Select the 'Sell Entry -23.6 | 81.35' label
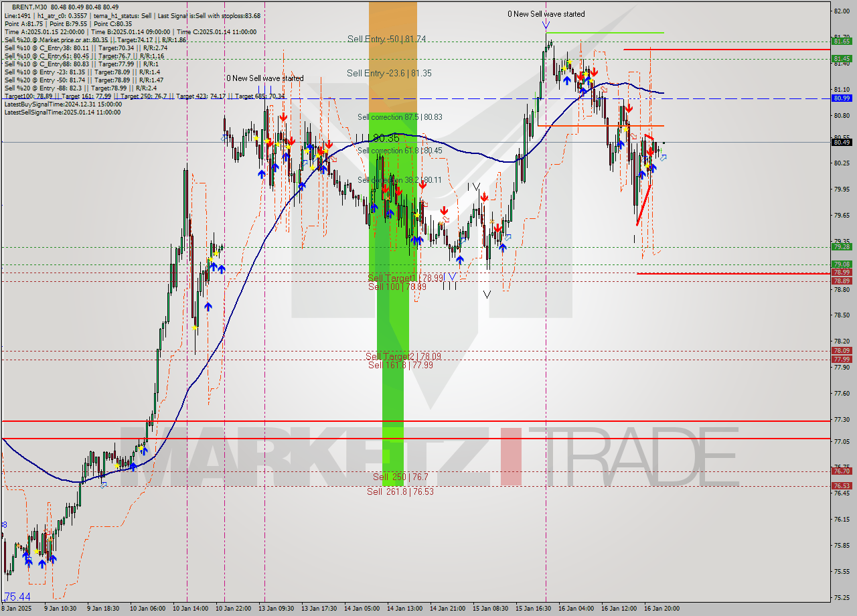 [x=390, y=73]
